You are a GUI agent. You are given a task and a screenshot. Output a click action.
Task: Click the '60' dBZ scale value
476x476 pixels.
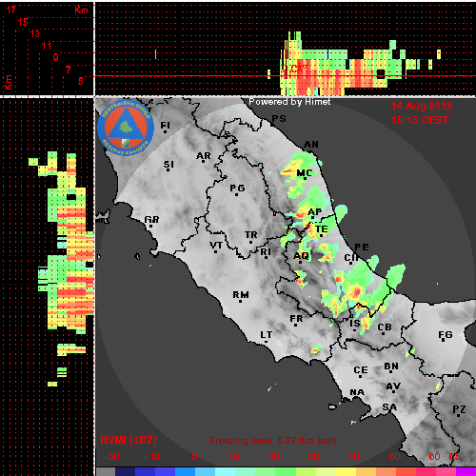(434, 457)
